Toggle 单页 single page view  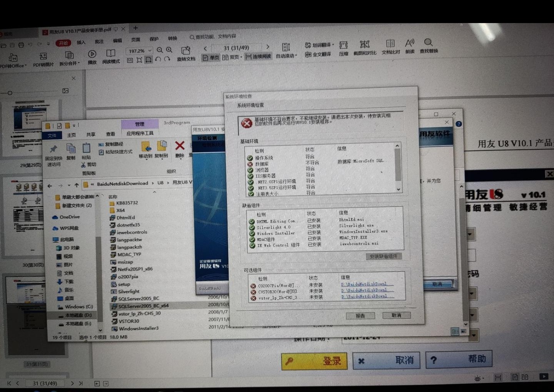point(211,58)
